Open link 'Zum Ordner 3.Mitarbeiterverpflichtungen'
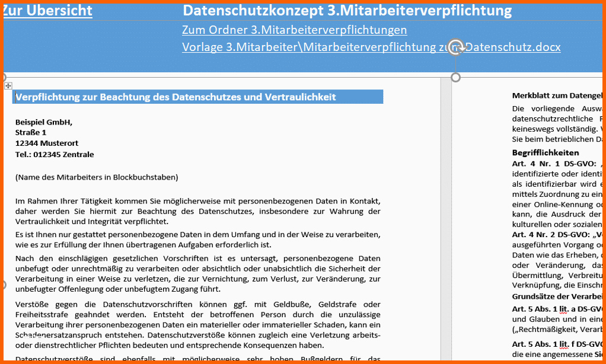Viewport: 606px width, 364px height. click(x=295, y=30)
